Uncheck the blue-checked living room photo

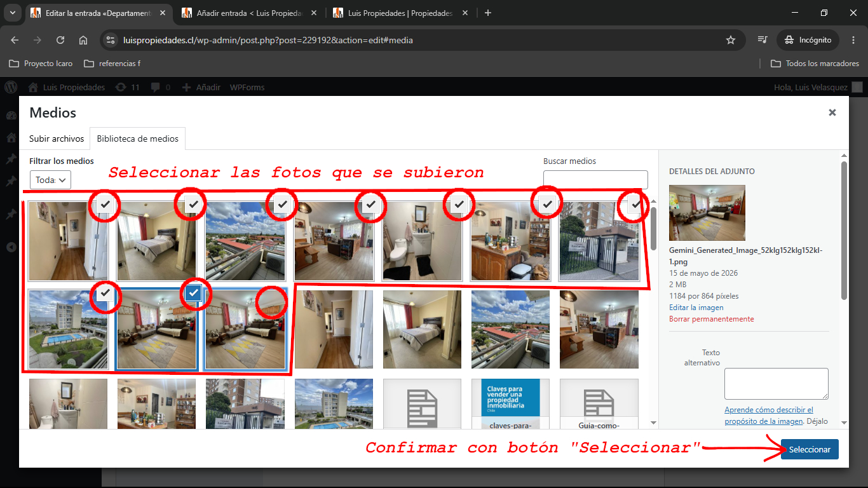point(194,293)
